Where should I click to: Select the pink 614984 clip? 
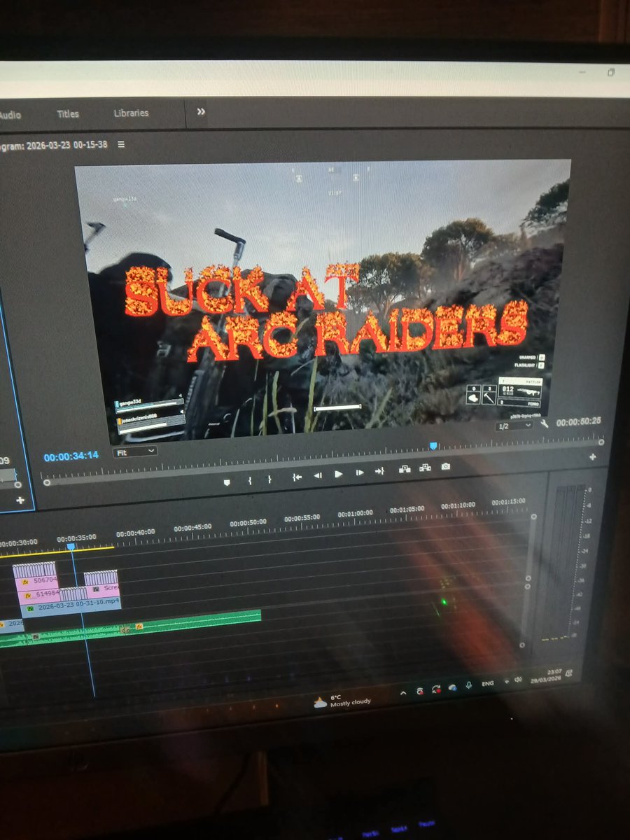39,594
